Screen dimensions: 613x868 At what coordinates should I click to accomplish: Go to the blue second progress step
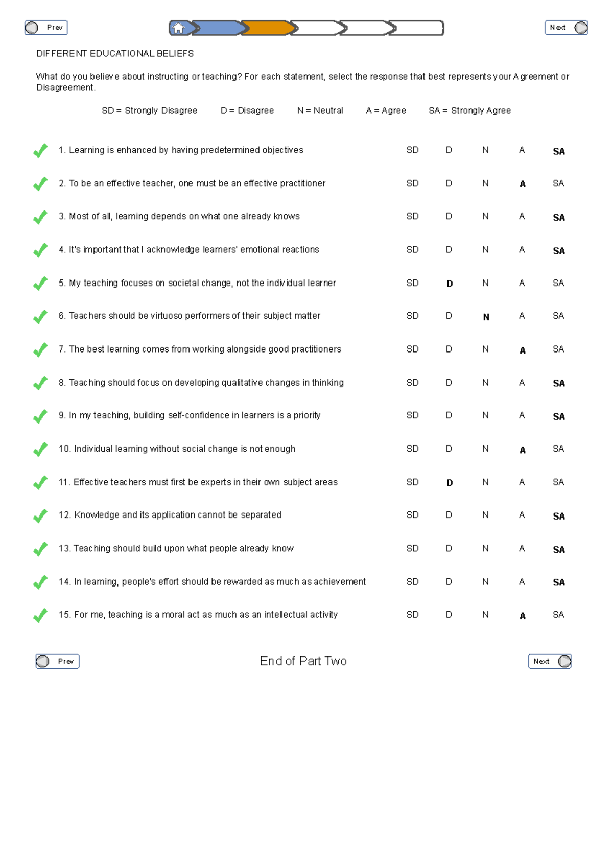217,28
